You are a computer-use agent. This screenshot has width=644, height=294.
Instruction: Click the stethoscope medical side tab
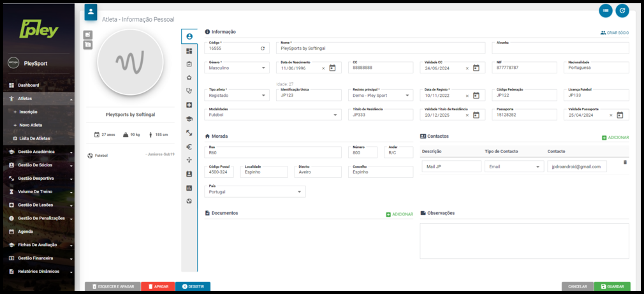[x=189, y=91]
